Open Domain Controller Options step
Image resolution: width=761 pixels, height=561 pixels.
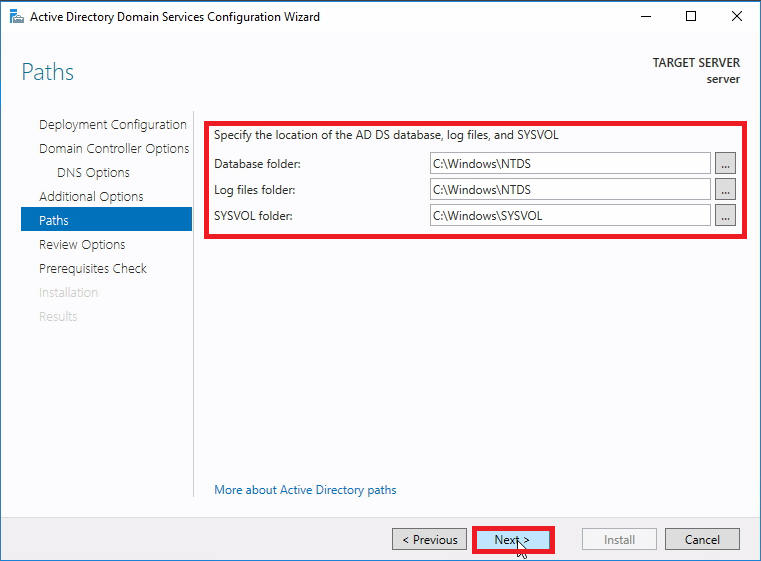[x=114, y=149]
